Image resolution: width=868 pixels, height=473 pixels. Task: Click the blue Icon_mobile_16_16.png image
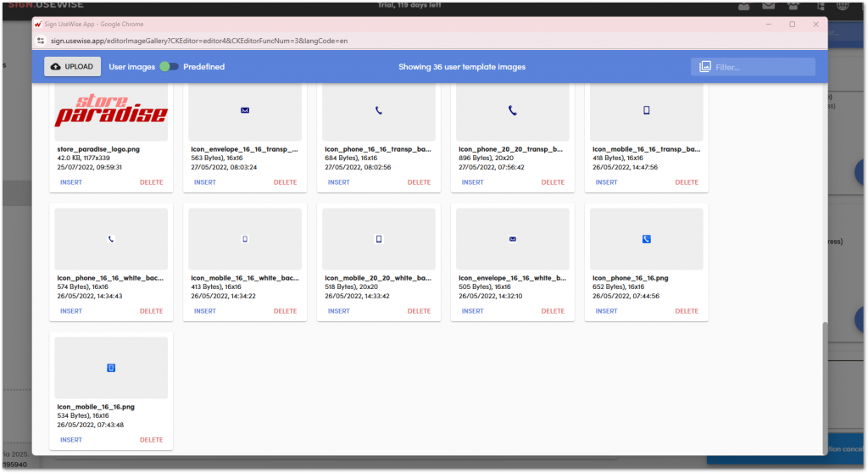tap(111, 368)
